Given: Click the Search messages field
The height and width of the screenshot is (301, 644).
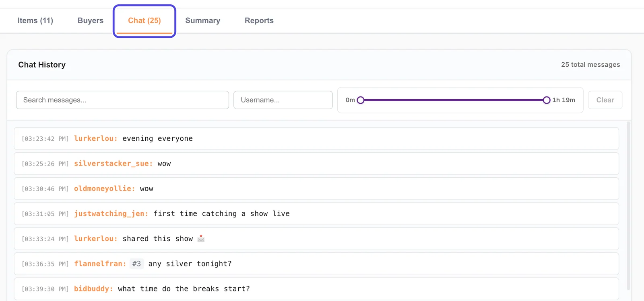Looking at the screenshot, I should click(122, 100).
